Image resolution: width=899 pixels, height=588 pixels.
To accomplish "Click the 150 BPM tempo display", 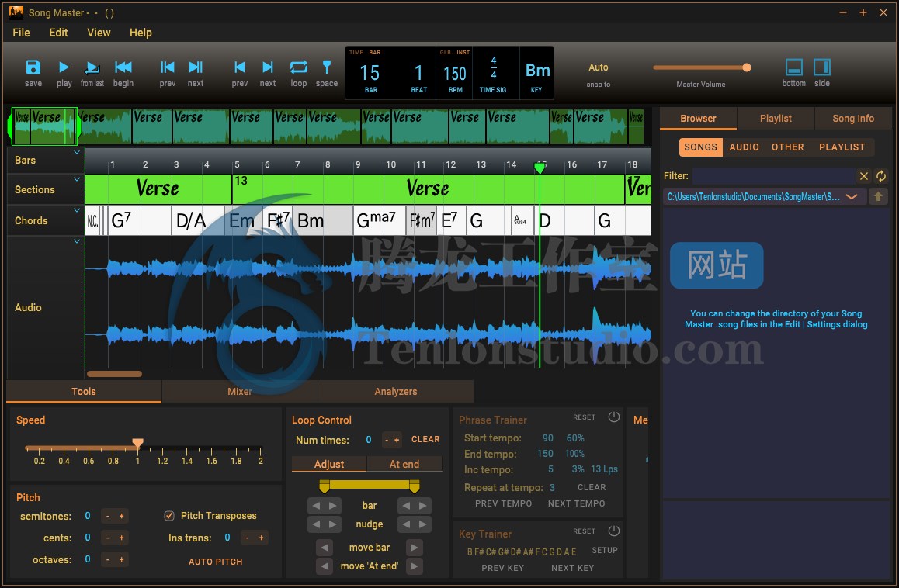I will [x=455, y=74].
